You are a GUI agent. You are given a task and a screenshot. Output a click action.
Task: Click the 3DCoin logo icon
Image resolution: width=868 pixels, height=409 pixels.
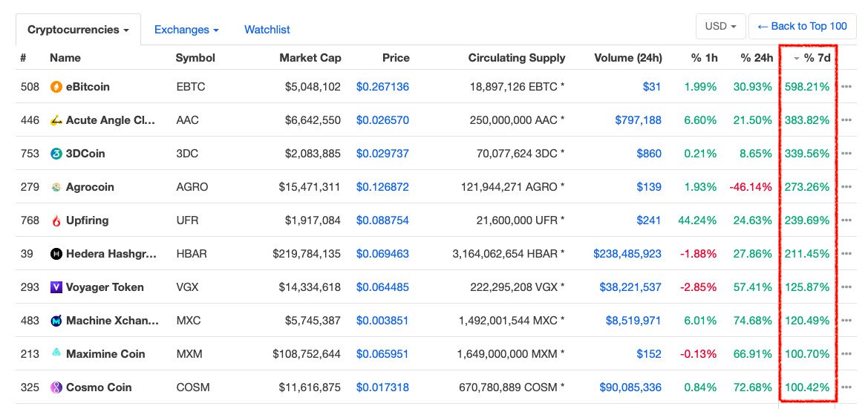pyautogui.click(x=56, y=154)
